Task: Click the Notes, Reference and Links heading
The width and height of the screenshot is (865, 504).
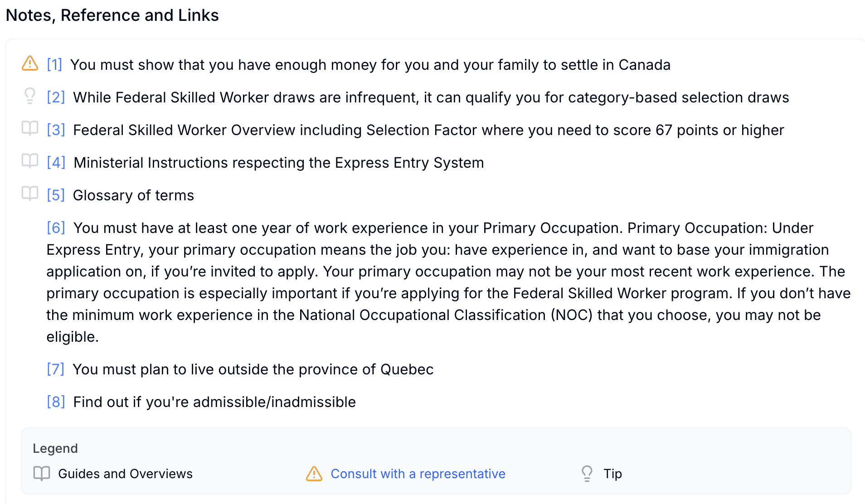Action: (x=112, y=15)
